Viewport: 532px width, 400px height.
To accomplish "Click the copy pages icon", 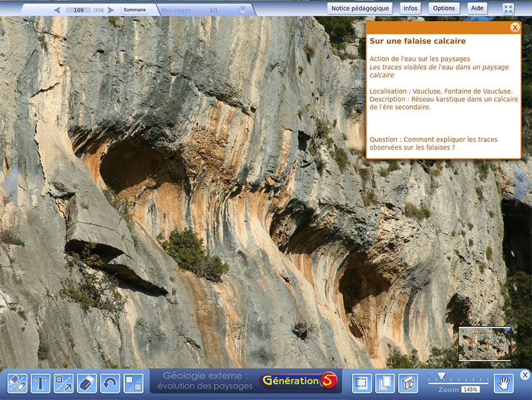I will click(385, 383).
